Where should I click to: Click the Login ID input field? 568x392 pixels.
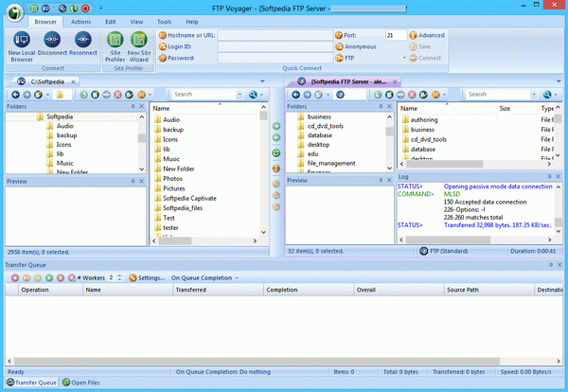pos(275,46)
